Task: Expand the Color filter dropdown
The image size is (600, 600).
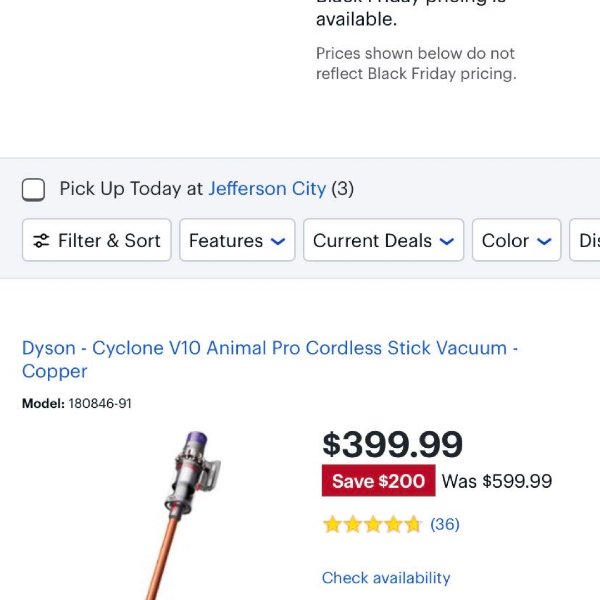Action: (x=517, y=240)
